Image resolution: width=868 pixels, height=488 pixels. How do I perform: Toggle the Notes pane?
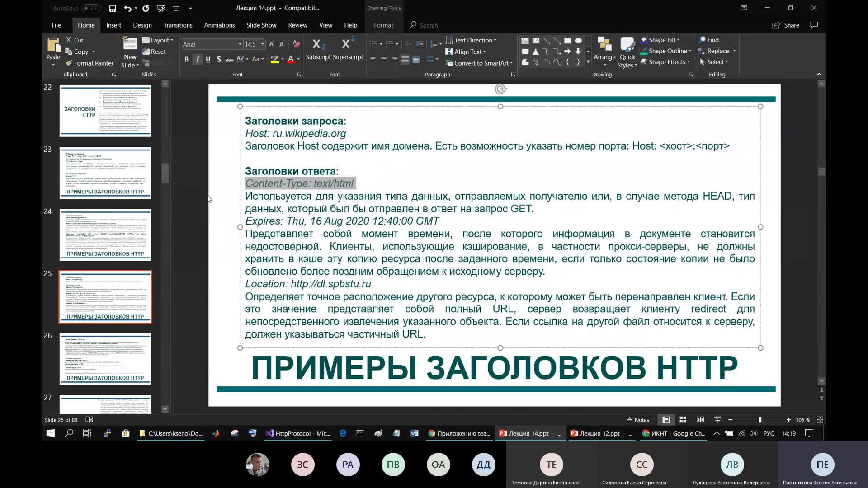coord(637,420)
